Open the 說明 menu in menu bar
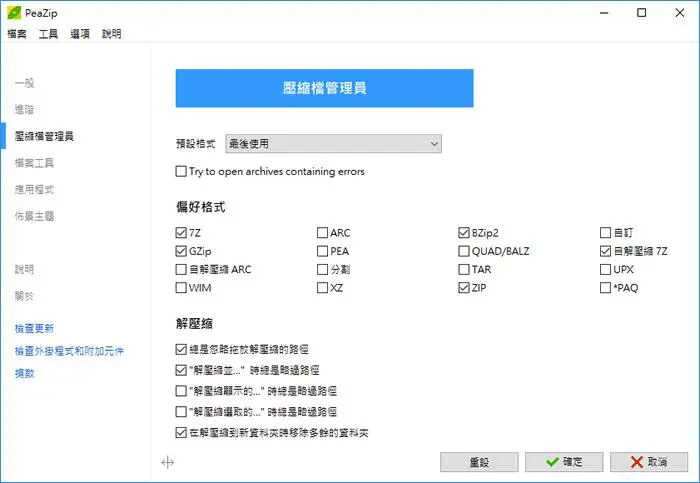Screen dimensions: 700x483 click(112, 34)
